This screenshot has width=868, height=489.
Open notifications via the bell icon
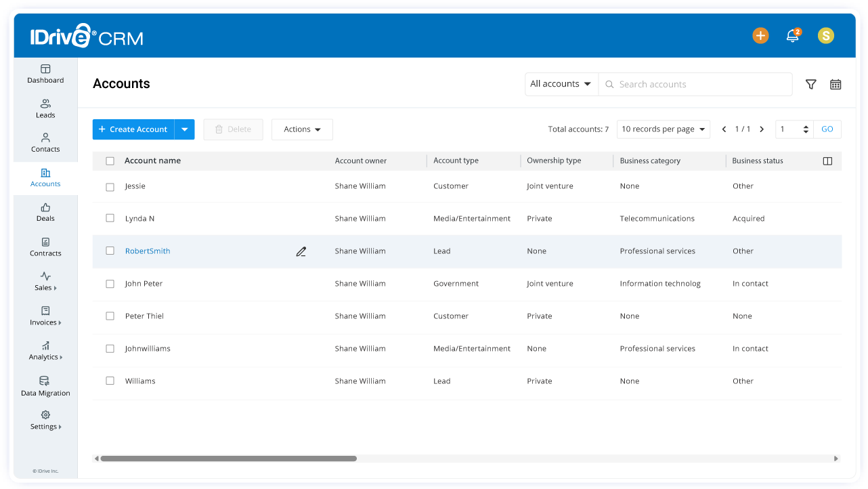(793, 35)
